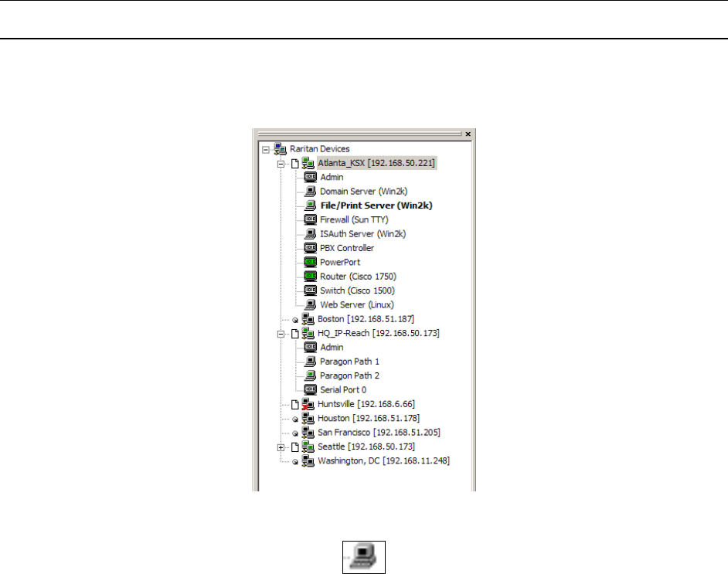Screen dimensions: 728x574
Task: Select the bold File/Print Server (Win2k) label
Action: [x=376, y=205]
